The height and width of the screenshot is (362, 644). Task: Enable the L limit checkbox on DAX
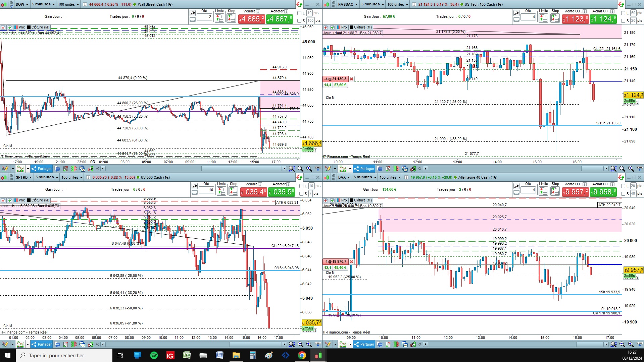tap(623, 186)
